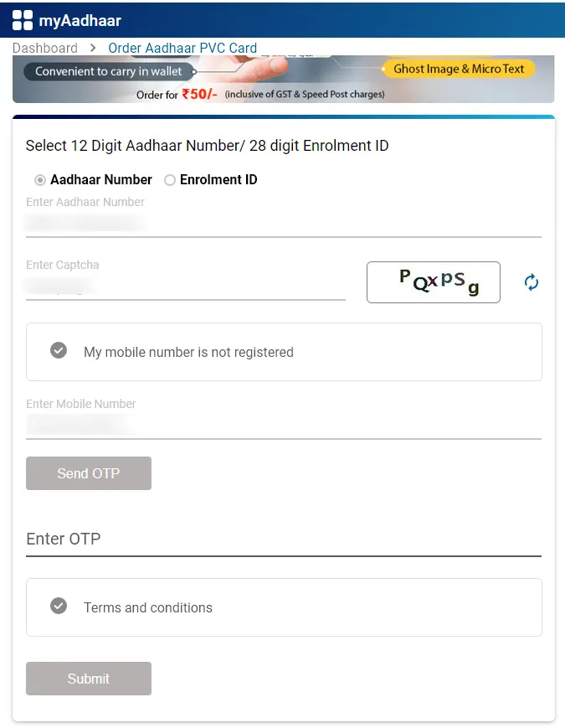Click the Submit button
The width and height of the screenshot is (565, 728).
pos(89,679)
